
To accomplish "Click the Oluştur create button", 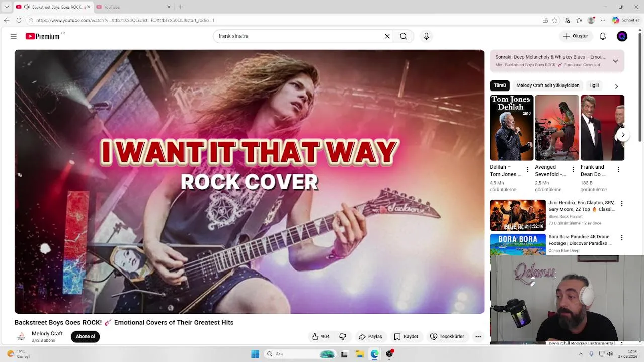I will [x=576, y=36].
